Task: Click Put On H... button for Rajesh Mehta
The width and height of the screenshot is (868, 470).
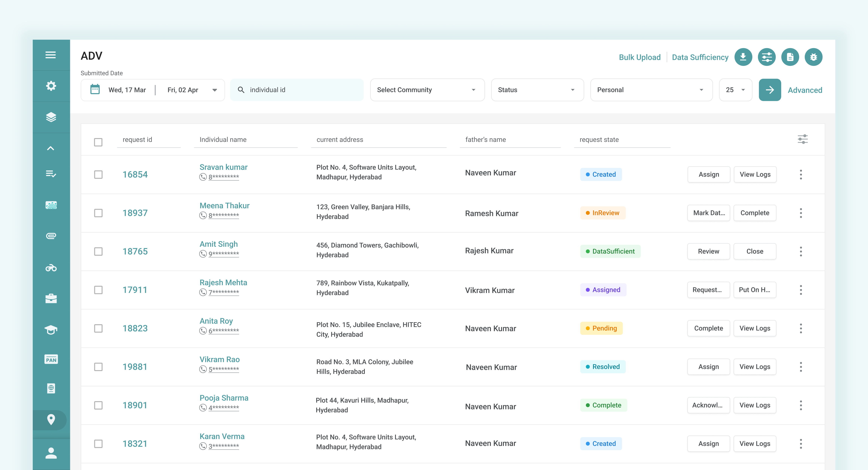Action: click(x=754, y=289)
